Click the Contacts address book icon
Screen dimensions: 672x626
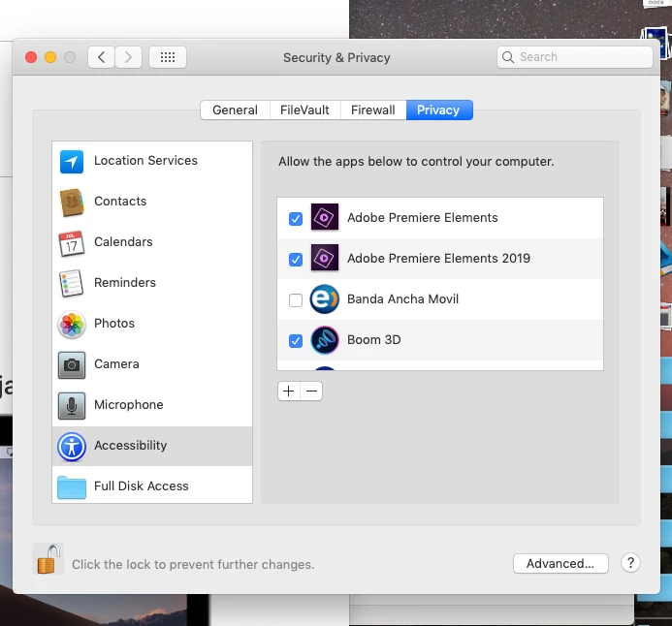click(x=72, y=203)
